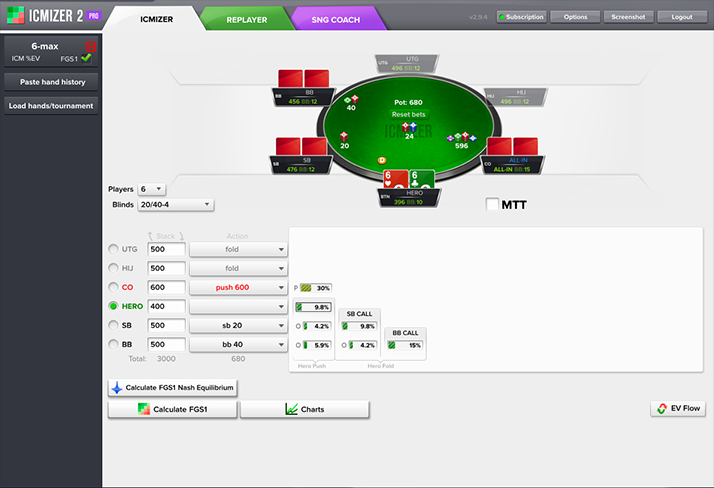Click the HERO stack input 400
The height and width of the screenshot is (488, 714).
[166, 307]
